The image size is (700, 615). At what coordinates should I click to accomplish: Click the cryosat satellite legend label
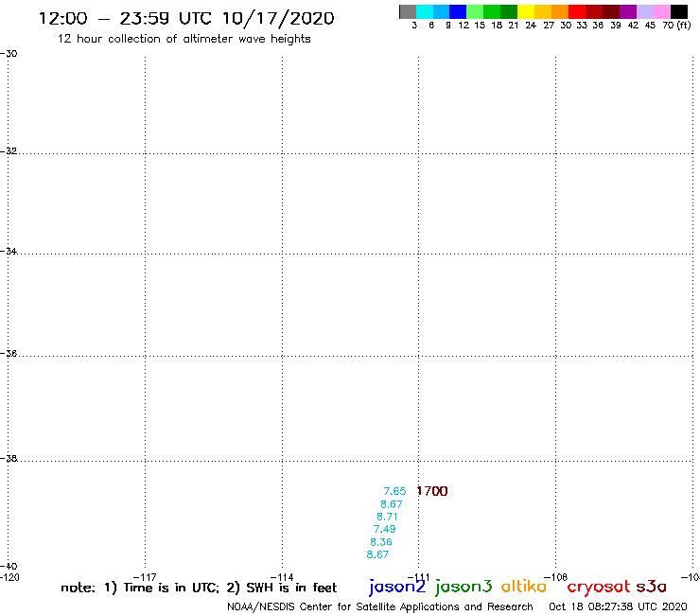click(x=599, y=588)
